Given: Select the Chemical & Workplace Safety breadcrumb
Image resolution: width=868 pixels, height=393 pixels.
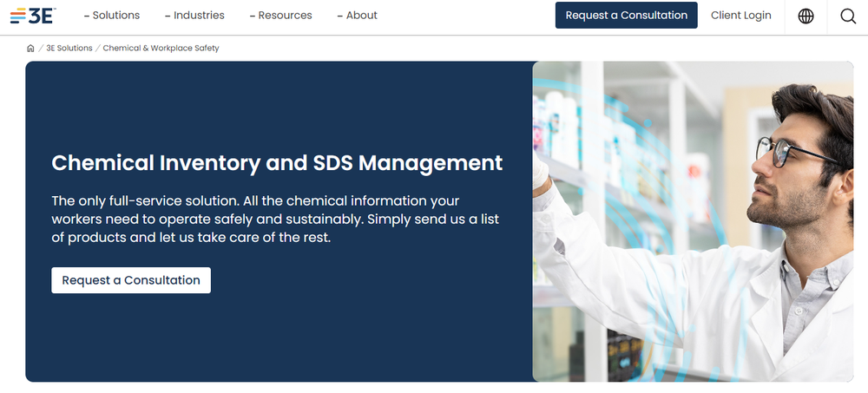Looking at the screenshot, I should pos(161,49).
